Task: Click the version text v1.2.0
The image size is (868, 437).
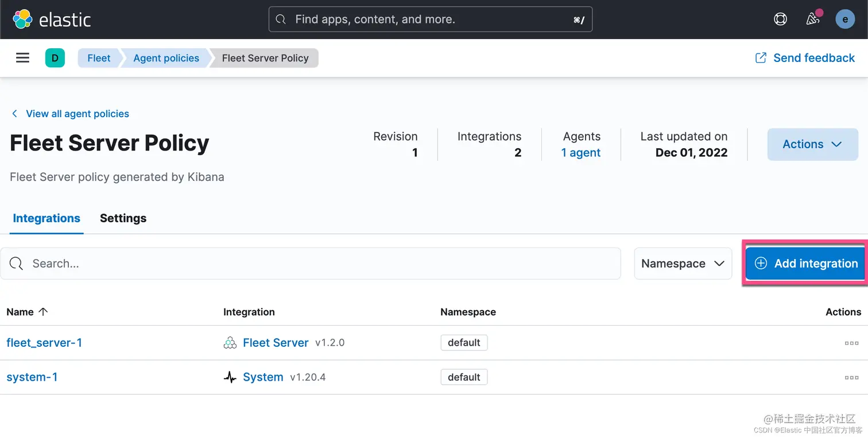Action: [x=330, y=343]
